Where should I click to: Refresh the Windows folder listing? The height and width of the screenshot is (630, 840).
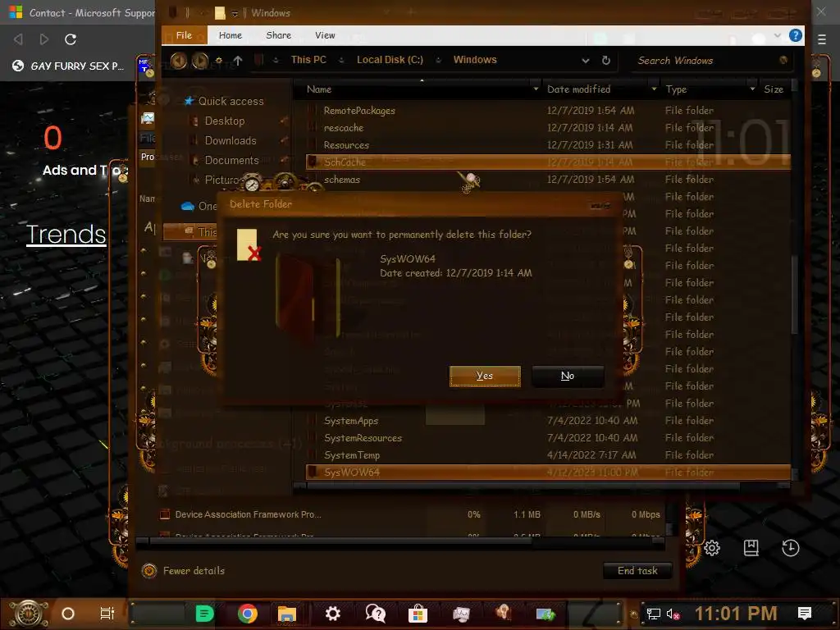[606, 61]
